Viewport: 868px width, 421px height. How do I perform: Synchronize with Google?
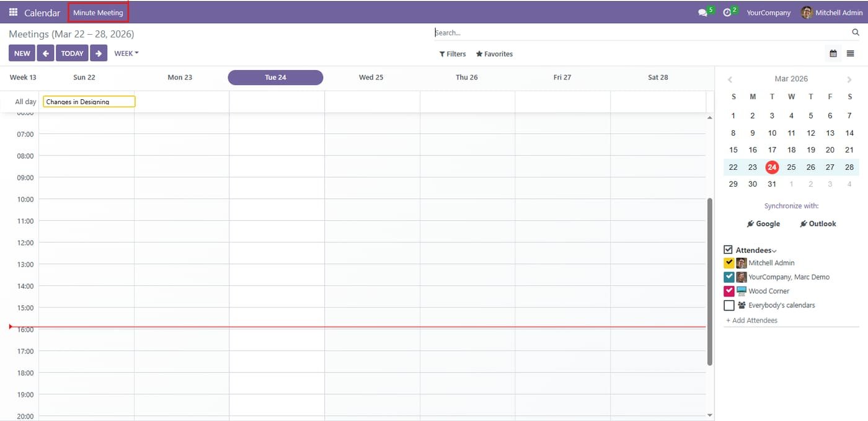tap(764, 224)
